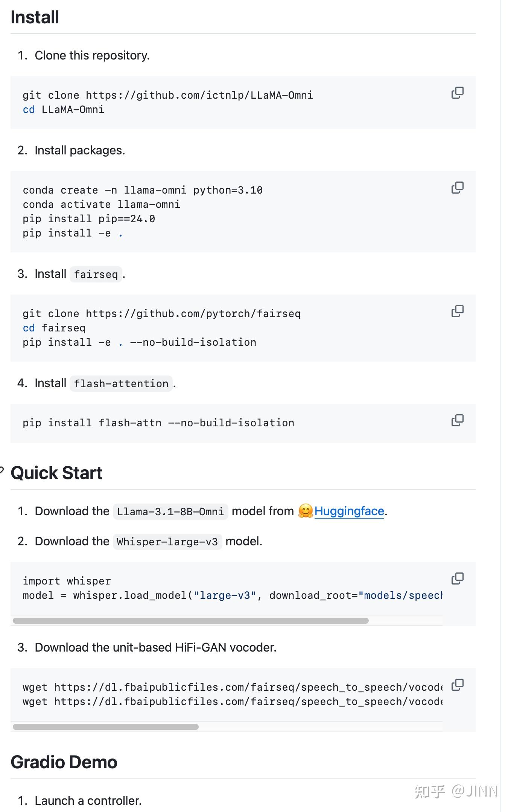Click the inline fairseq code label
The width and height of the screenshot is (511, 812).
pos(96,274)
